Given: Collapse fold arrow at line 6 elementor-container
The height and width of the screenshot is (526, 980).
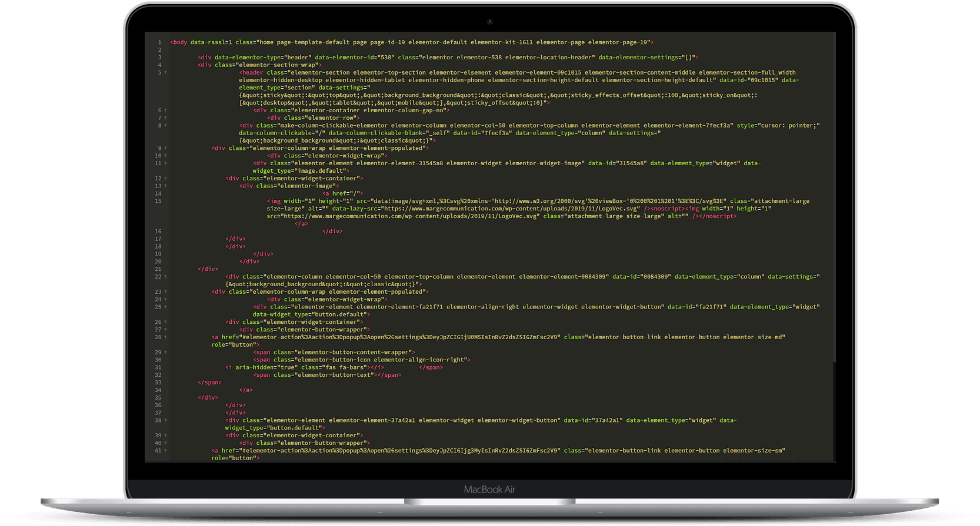Looking at the screenshot, I should [165, 110].
